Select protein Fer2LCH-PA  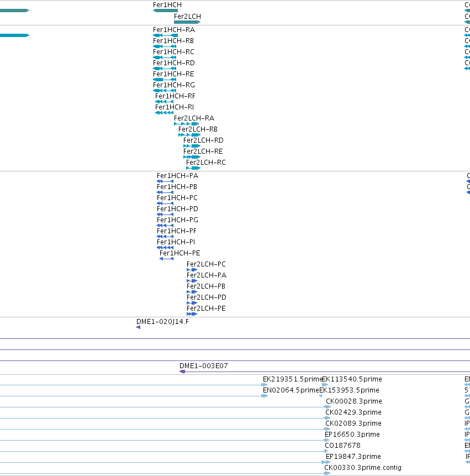(192, 281)
